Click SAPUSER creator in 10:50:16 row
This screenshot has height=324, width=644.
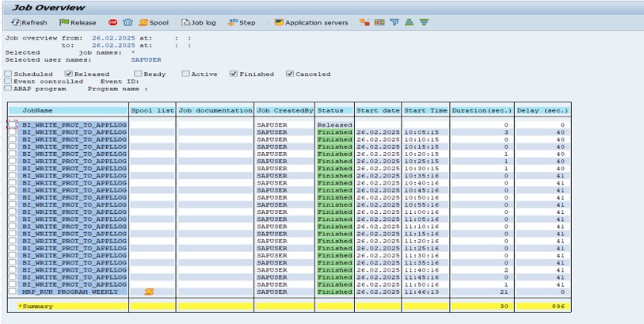pos(272,197)
